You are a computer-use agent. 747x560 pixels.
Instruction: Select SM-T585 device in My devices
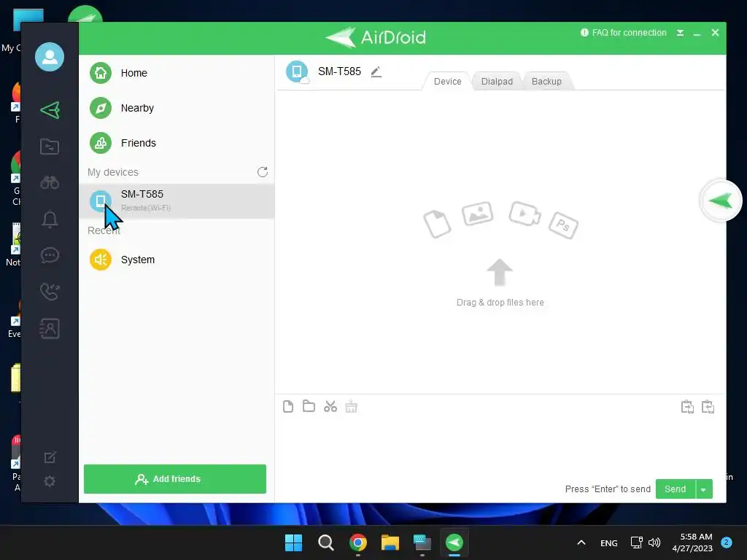coord(177,201)
